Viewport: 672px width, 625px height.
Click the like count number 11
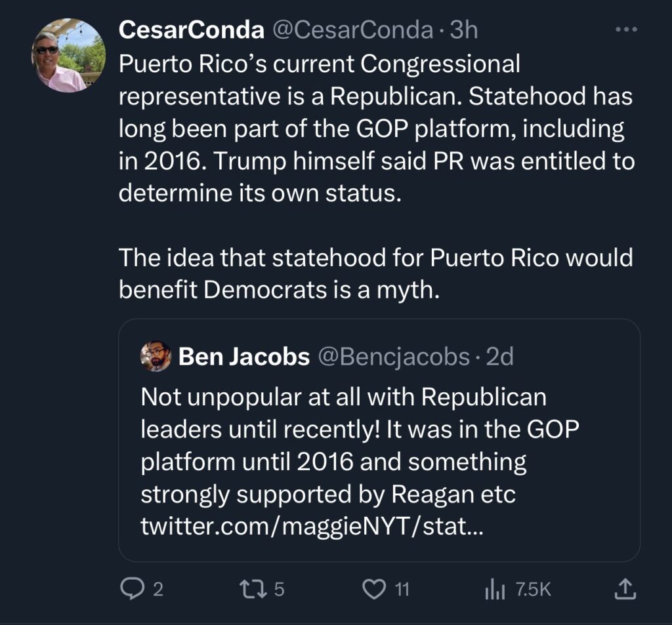pyautogui.click(x=402, y=590)
